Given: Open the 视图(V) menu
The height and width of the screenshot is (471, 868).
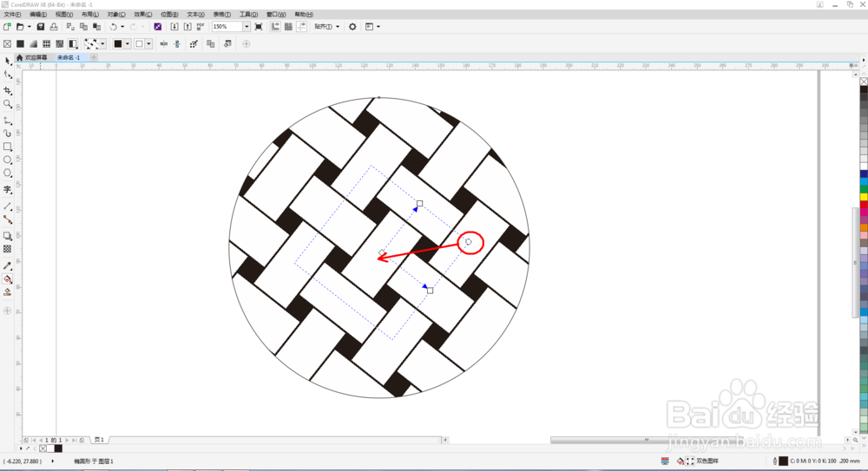Looking at the screenshot, I should [x=64, y=15].
